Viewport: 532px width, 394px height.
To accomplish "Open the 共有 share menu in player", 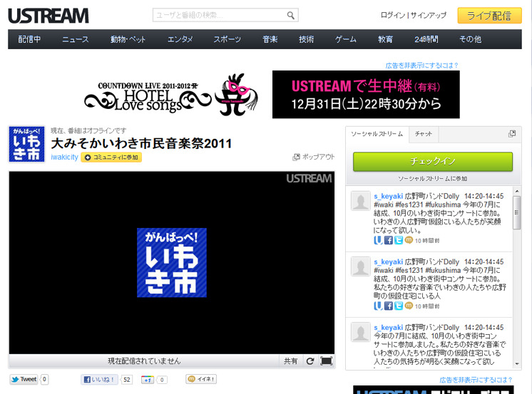I will pos(291,361).
